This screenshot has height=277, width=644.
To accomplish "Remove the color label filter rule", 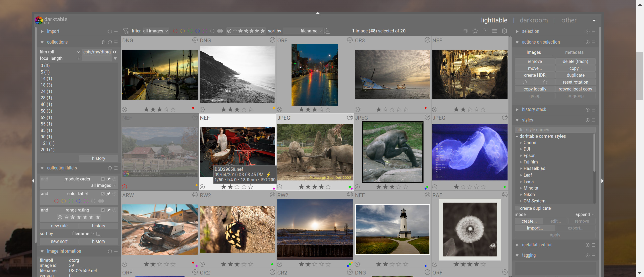I will (103, 194).
